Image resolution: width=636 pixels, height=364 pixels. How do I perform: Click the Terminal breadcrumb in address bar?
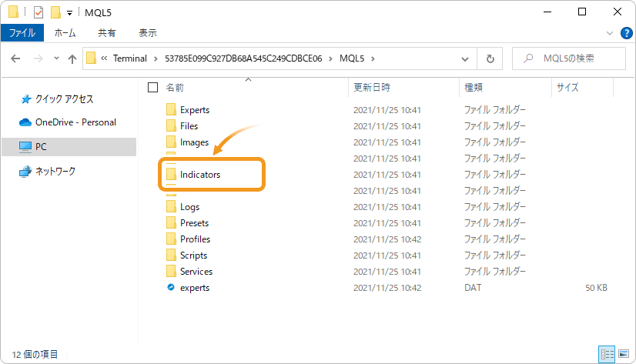(130, 58)
